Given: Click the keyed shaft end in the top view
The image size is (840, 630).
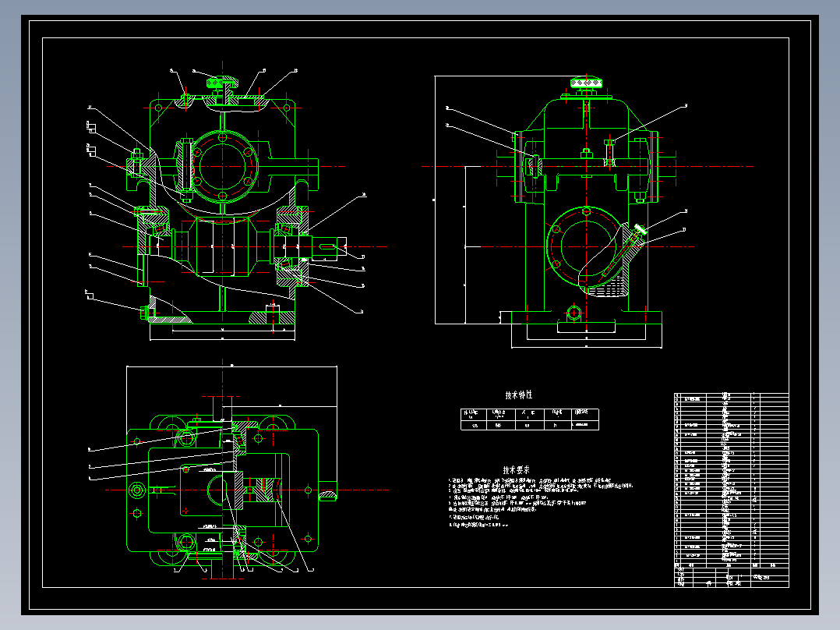Looking at the screenshot, I should [327, 490].
